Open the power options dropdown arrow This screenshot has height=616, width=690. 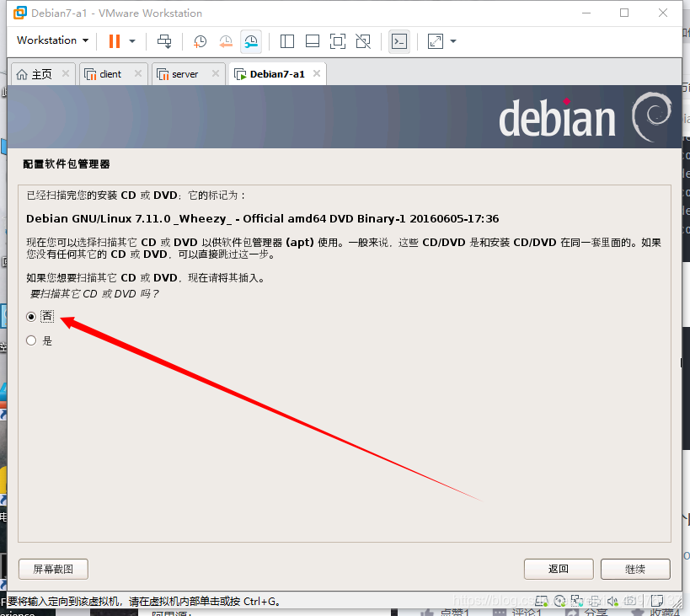(x=132, y=41)
